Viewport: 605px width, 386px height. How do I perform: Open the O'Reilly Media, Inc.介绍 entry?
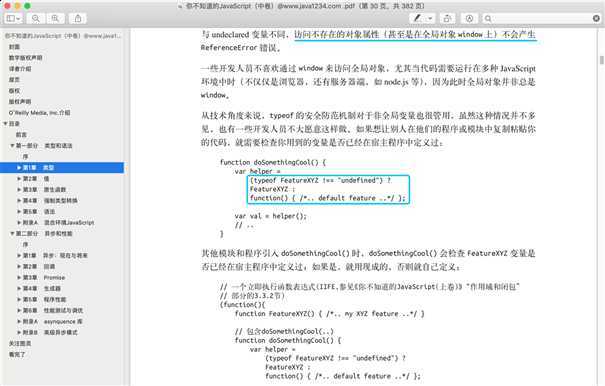(x=39, y=113)
